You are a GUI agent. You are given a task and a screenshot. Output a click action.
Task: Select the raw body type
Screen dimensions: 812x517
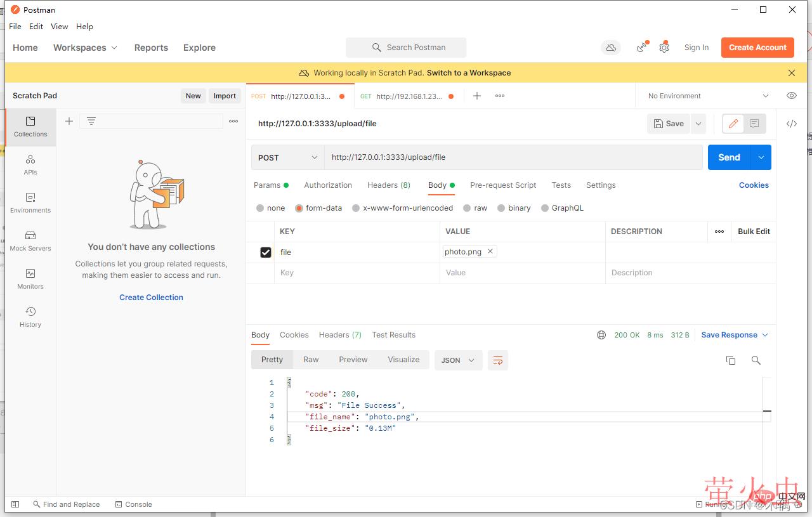pyautogui.click(x=468, y=208)
